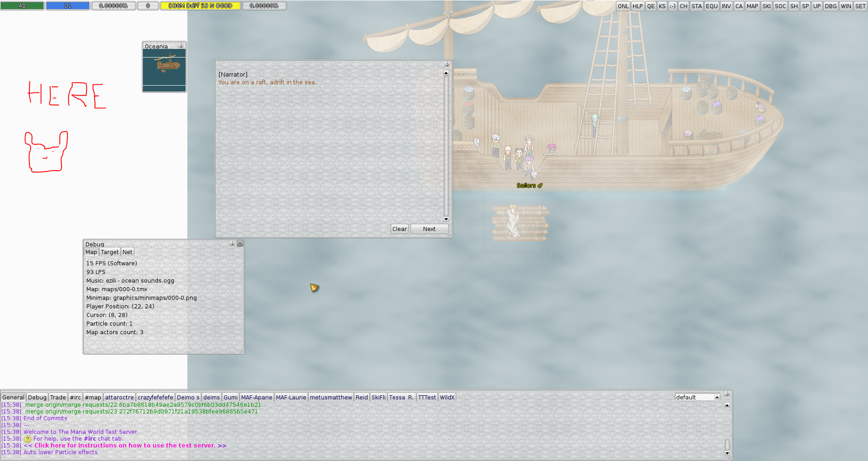The image size is (868, 461).
Task: Close the Debug window
Action: (240, 243)
